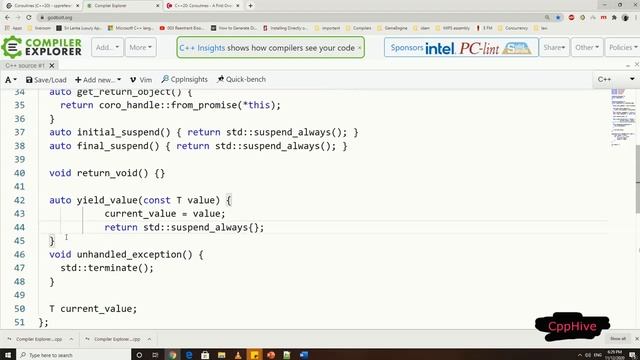The height and width of the screenshot is (360, 640).
Task: Expand options for first .cpp download
Action: [x=71, y=339]
